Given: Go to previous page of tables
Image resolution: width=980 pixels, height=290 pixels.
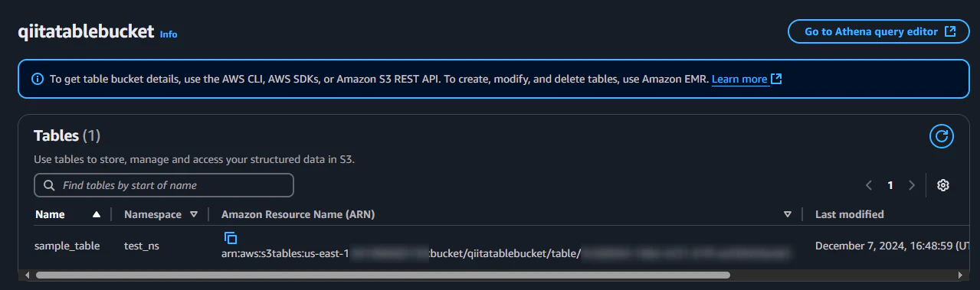Looking at the screenshot, I should coord(869,185).
